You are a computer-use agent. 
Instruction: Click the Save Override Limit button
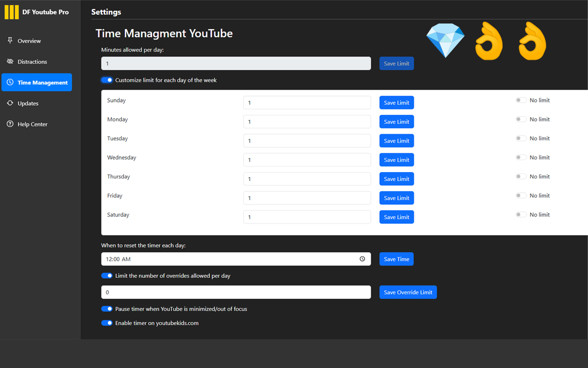[x=408, y=292]
